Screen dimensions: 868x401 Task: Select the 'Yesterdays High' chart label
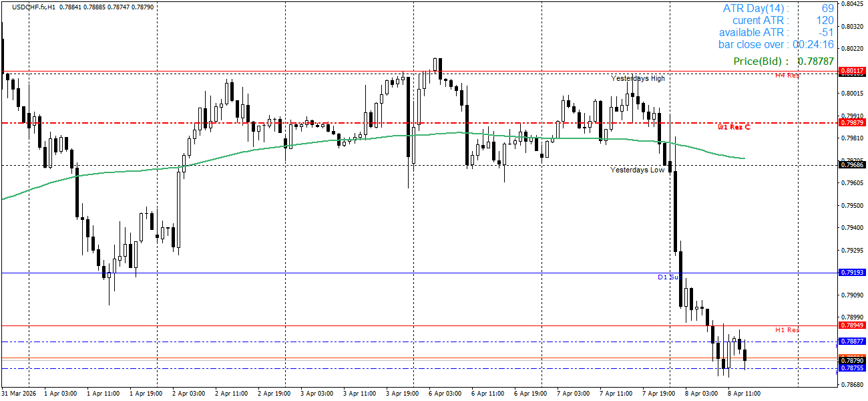[638, 78]
